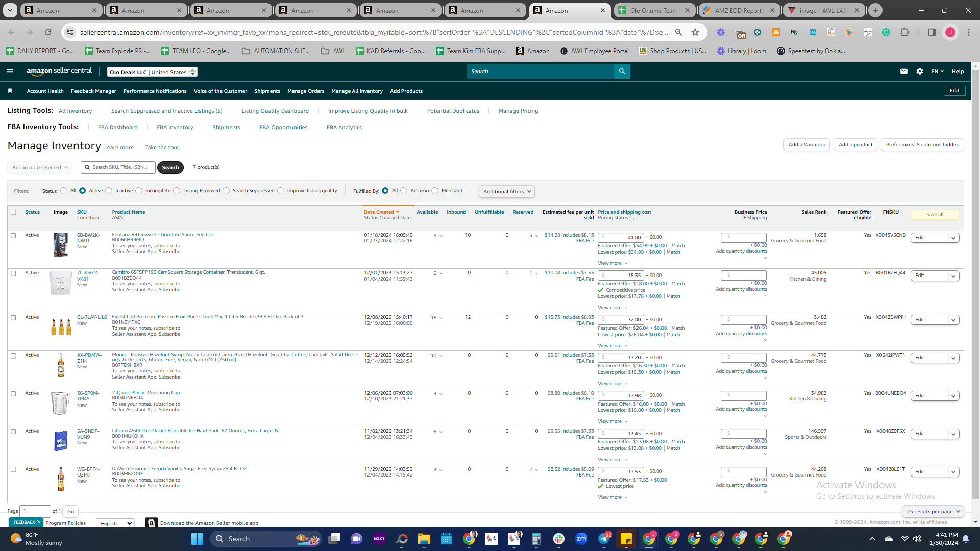This screenshot has height=551, width=980.
Task: Open Account Health menu item
Action: (45, 91)
